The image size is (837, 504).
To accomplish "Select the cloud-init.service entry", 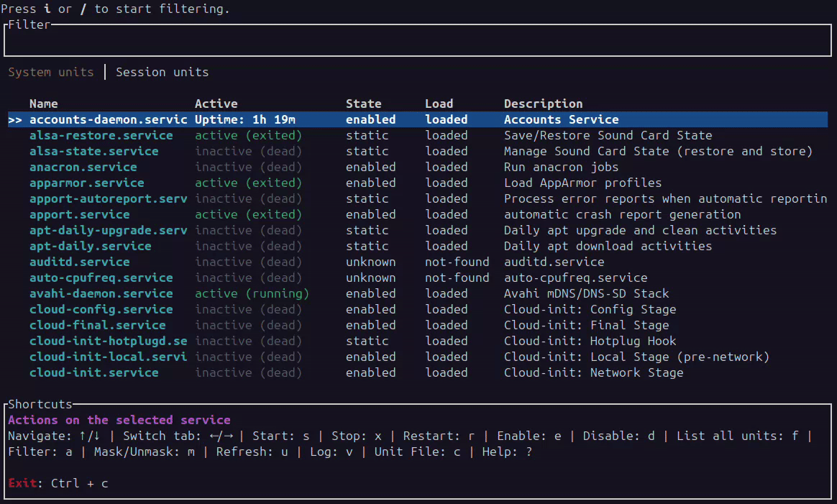I will point(93,372).
